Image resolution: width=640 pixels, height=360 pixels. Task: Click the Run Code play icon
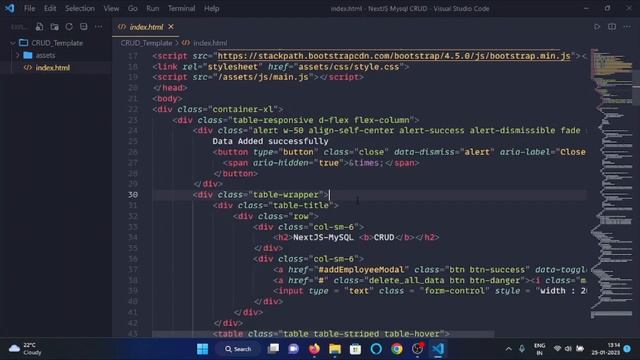pyautogui.click(x=597, y=27)
